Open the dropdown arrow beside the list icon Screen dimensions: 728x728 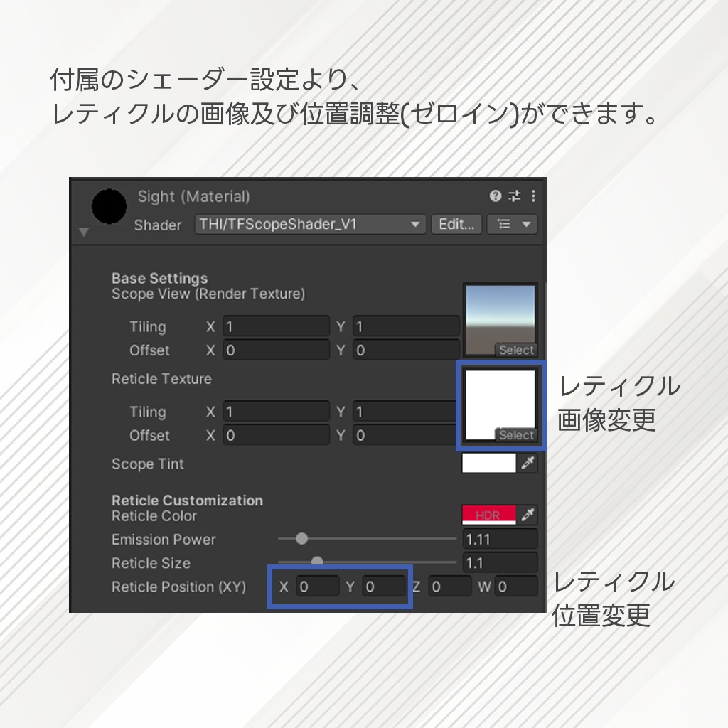pos(525,225)
